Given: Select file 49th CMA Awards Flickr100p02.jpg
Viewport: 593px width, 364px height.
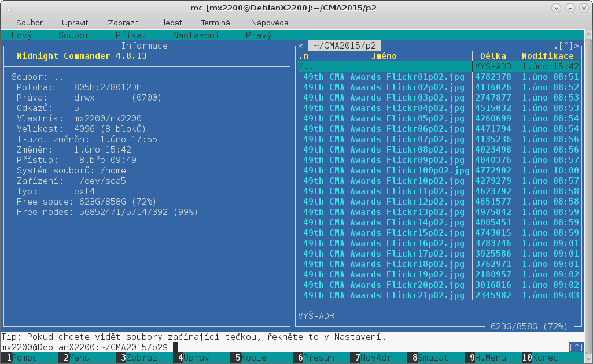Looking at the screenshot, I should tap(386, 170).
